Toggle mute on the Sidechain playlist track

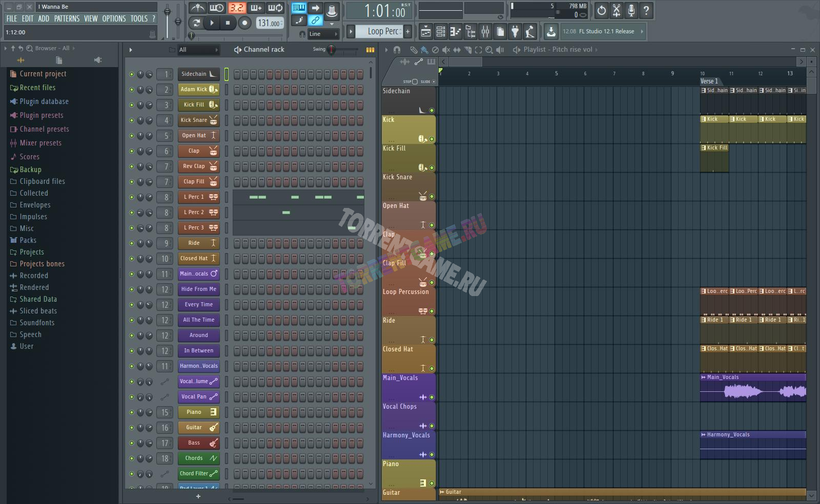click(x=432, y=110)
